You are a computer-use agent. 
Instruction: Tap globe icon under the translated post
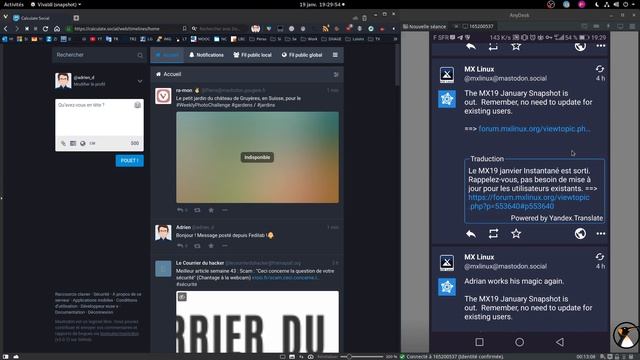[x=580, y=233]
